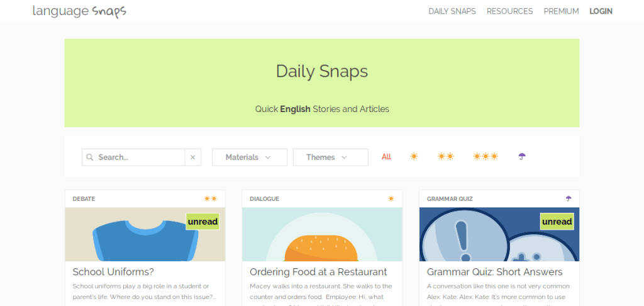Expand the Themes dropdown
The height and width of the screenshot is (306, 644).
click(x=330, y=157)
